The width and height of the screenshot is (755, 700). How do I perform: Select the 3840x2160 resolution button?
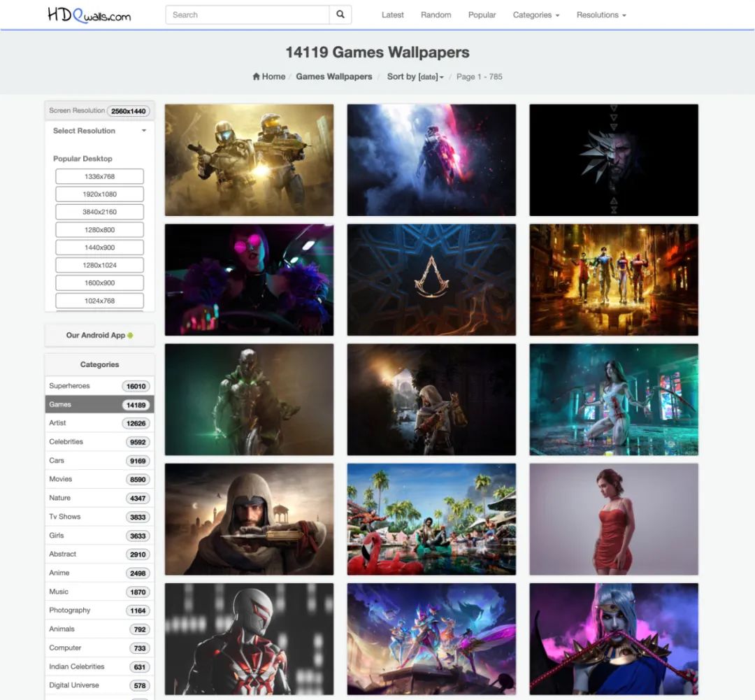[100, 212]
